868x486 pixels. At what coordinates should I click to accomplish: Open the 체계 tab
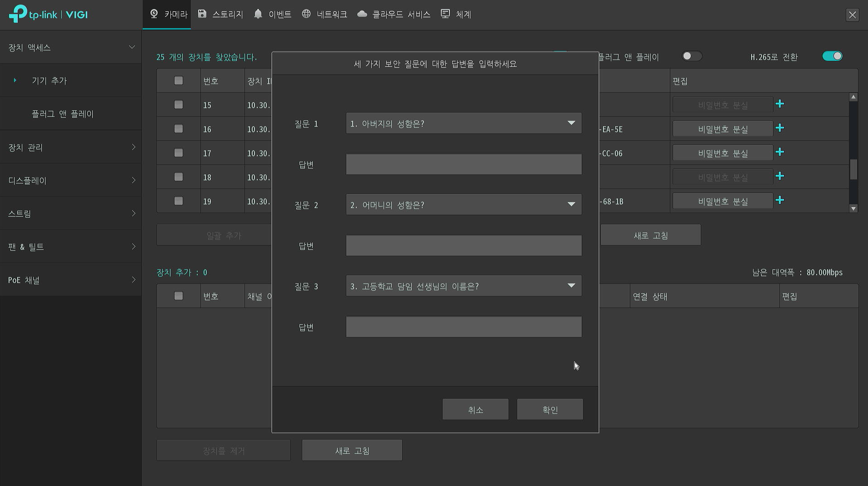pyautogui.click(x=456, y=15)
